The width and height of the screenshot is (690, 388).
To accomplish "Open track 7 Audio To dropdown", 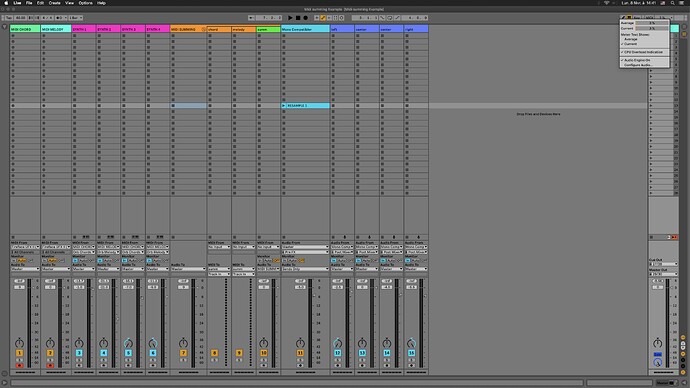I will coord(188,269).
